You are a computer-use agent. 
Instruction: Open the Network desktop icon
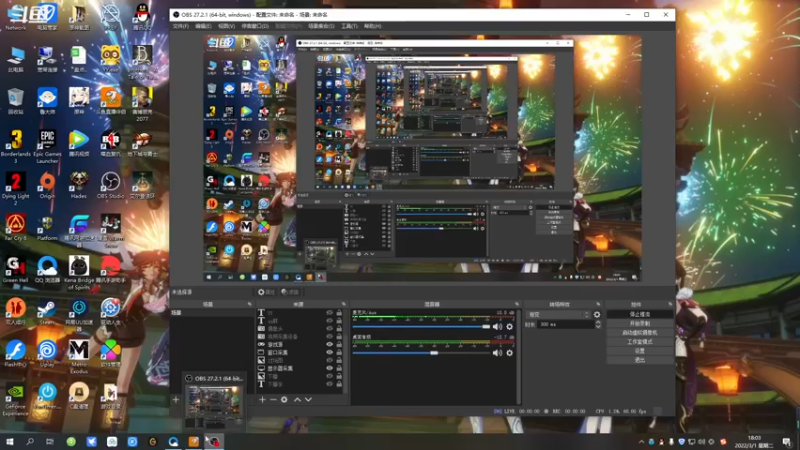(16, 17)
